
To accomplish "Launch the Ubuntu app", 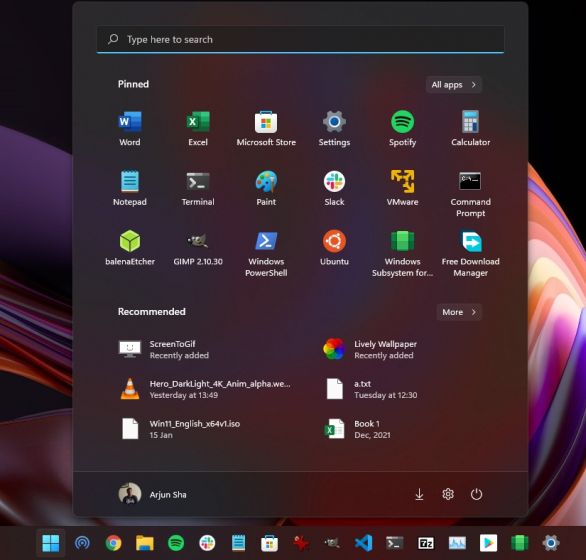I will pyautogui.click(x=334, y=248).
